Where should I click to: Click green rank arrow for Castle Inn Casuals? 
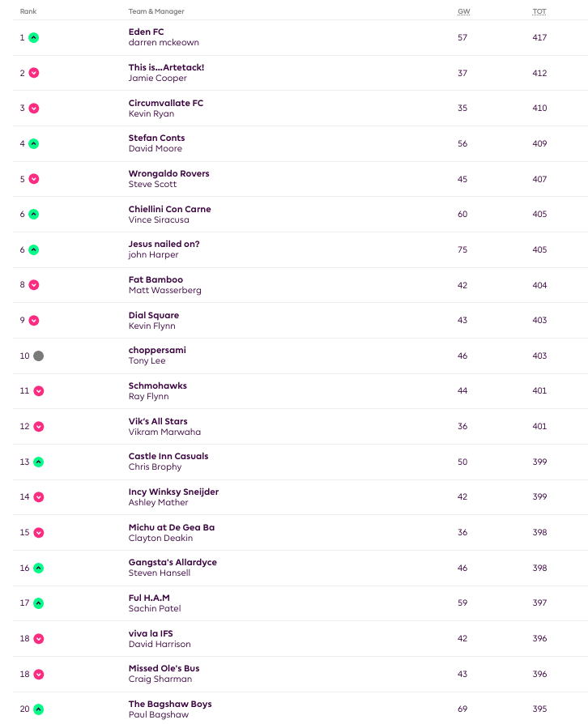pos(39,462)
